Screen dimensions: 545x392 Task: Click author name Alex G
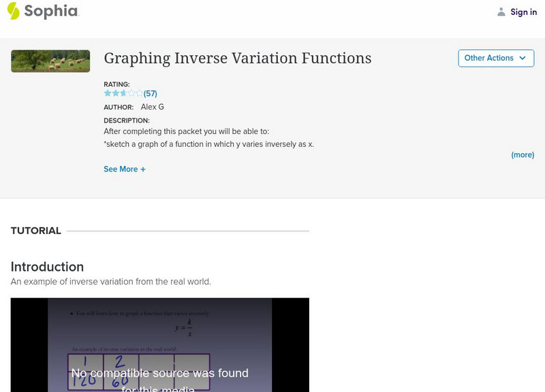tap(152, 107)
